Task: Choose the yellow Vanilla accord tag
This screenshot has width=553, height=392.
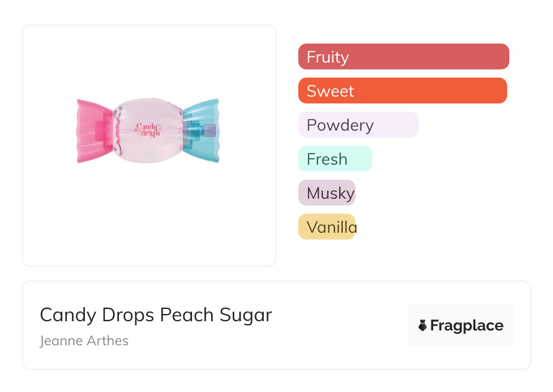Action: [x=327, y=227]
